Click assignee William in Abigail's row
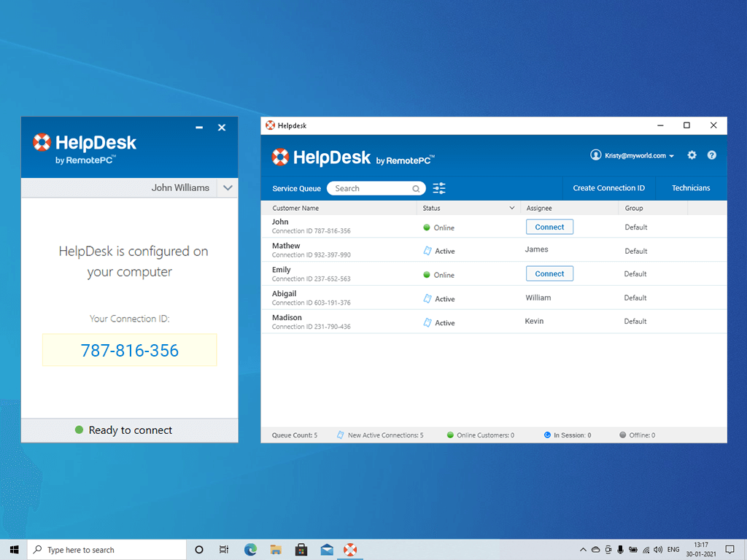Image resolution: width=747 pixels, height=560 pixels. pos(538,297)
